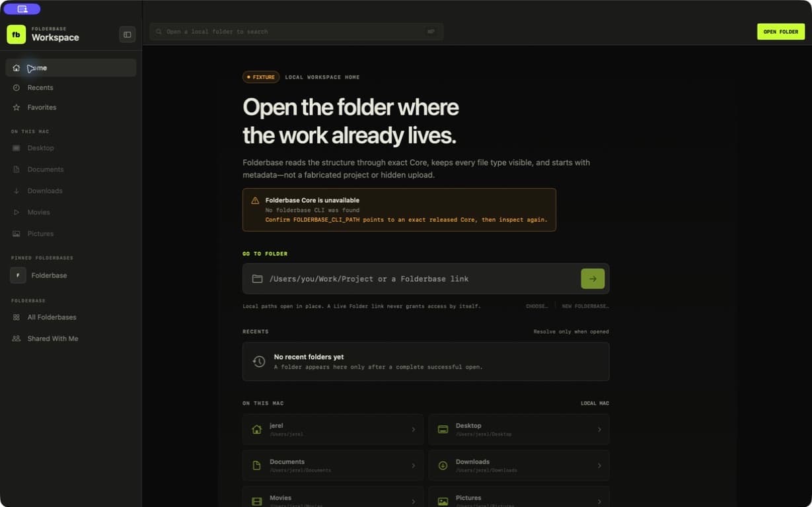Click the Pictures card image icon

443,502
